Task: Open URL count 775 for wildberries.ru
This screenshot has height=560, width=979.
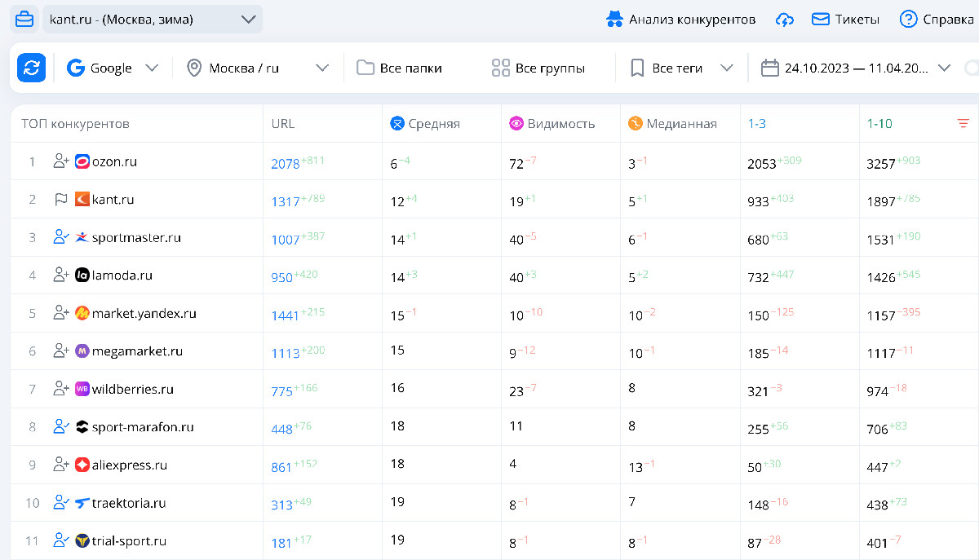Action: pyautogui.click(x=282, y=391)
